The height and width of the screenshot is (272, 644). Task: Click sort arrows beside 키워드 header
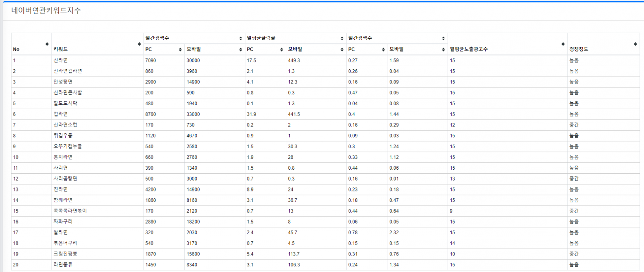pos(139,44)
